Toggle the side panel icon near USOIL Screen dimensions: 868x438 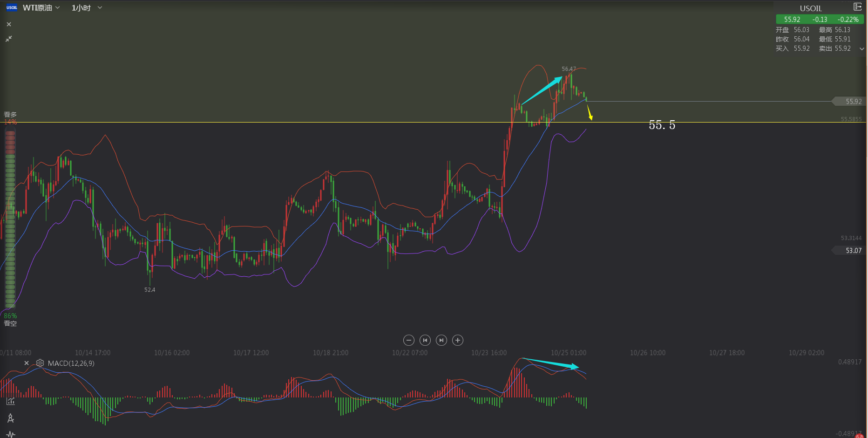857,7
